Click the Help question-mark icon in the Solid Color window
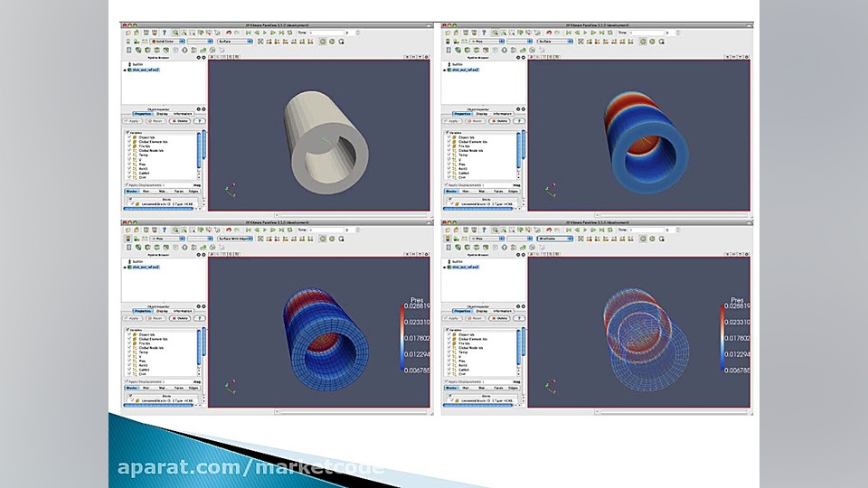Viewport: 868px width, 488px height. [165, 33]
